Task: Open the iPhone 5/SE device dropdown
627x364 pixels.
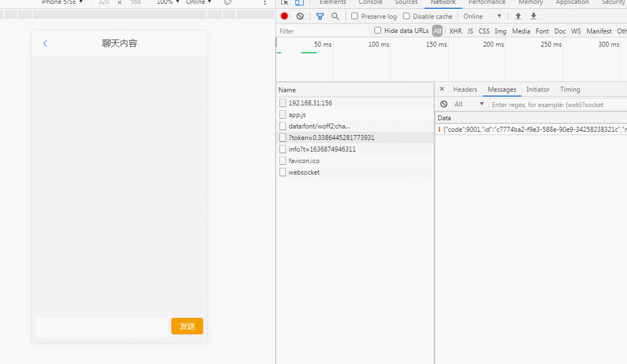Action: [61, 2]
